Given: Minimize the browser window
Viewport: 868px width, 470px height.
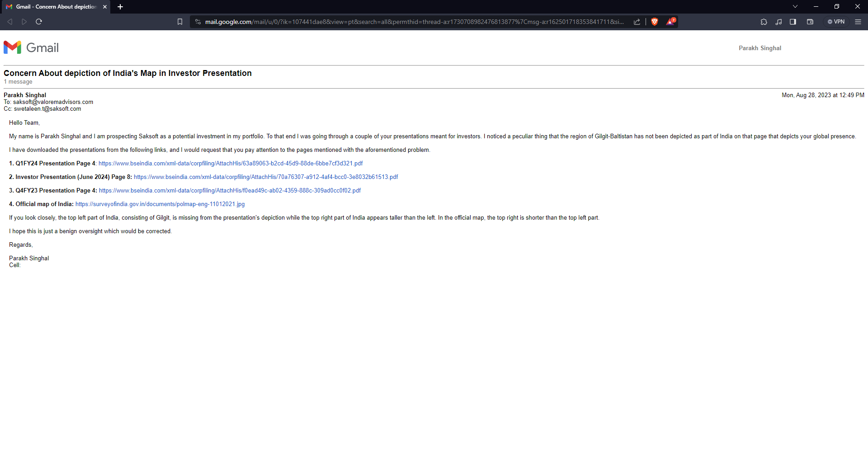Looking at the screenshot, I should (816, 6).
